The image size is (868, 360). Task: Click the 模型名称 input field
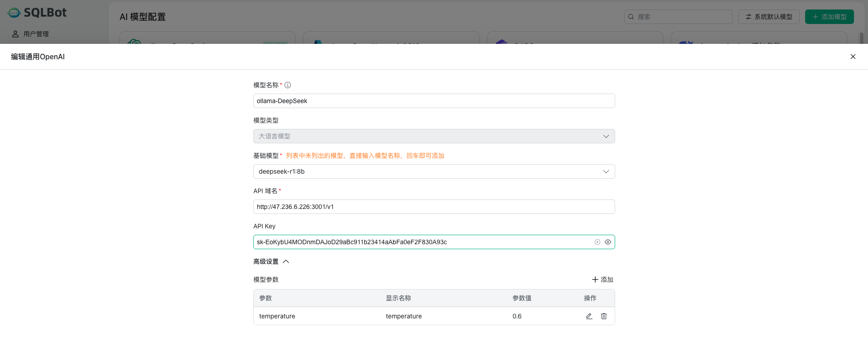433,101
